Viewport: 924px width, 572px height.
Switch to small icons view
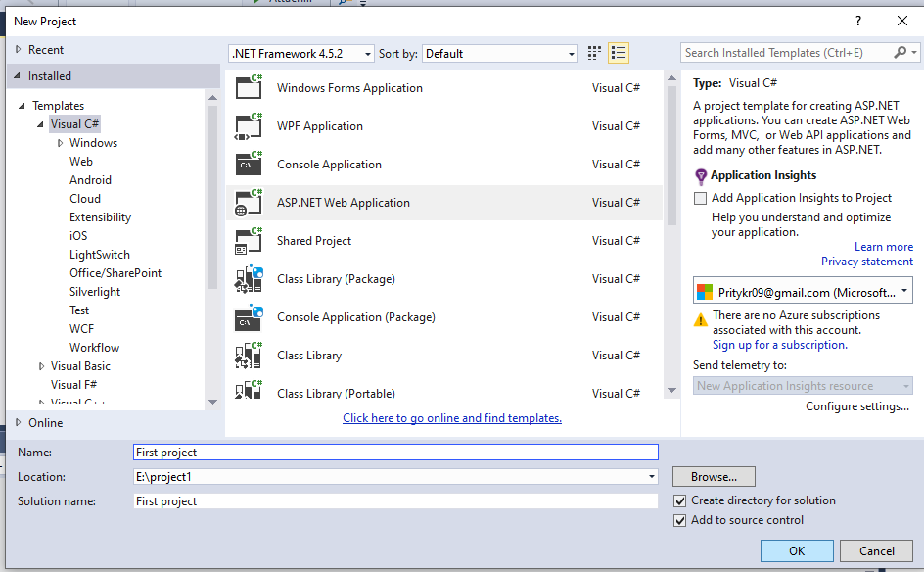(594, 53)
